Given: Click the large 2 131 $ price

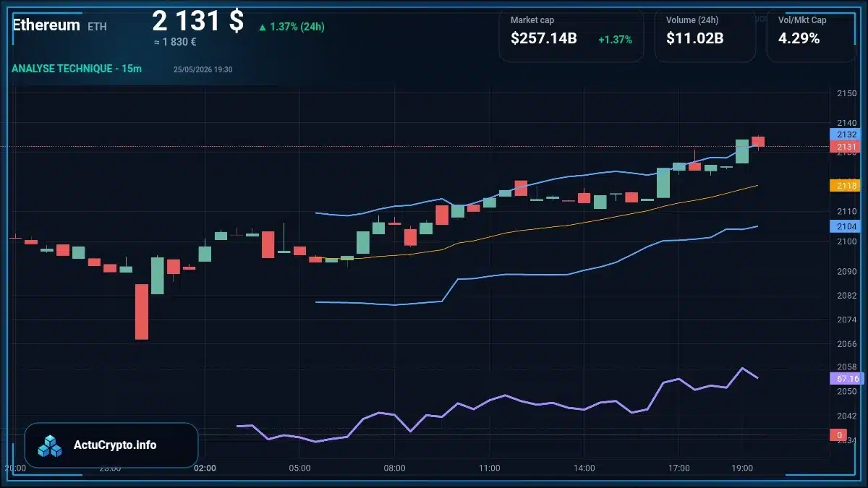Looking at the screenshot, I should (197, 20).
